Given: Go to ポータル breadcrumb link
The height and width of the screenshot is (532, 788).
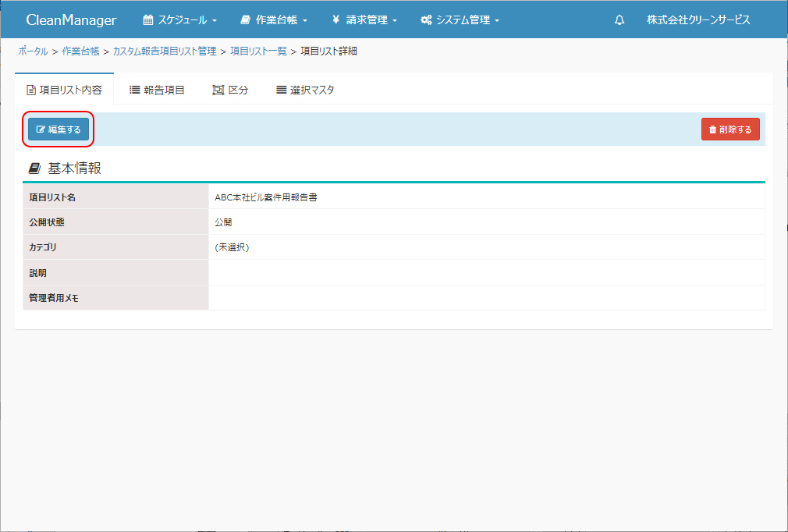Looking at the screenshot, I should (x=33, y=51).
